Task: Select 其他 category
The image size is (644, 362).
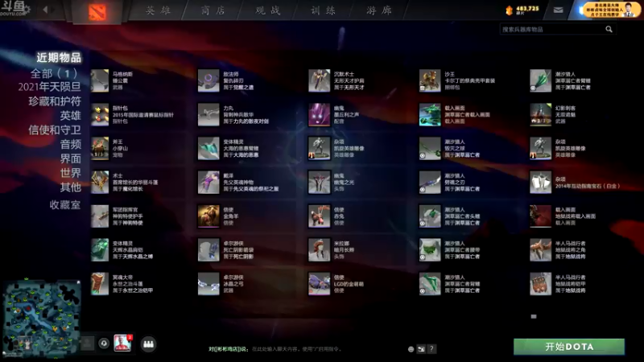Action: pos(70,187)
